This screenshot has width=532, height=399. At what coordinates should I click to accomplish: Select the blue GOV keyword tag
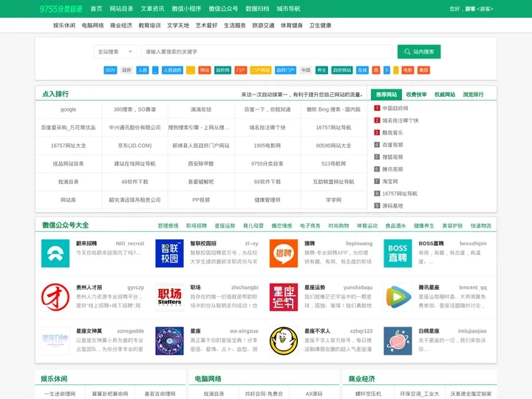pos(110,70)
